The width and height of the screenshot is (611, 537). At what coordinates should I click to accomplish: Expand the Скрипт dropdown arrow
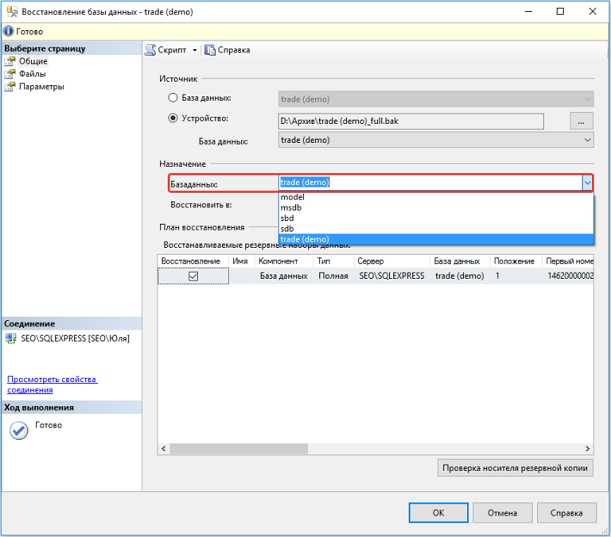coord(195,50)
